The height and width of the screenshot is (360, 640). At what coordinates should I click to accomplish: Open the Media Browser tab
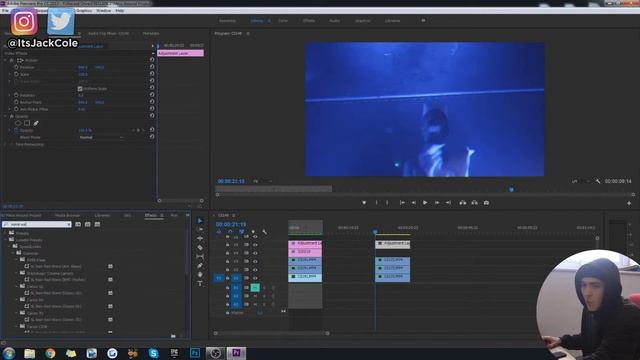67,215
